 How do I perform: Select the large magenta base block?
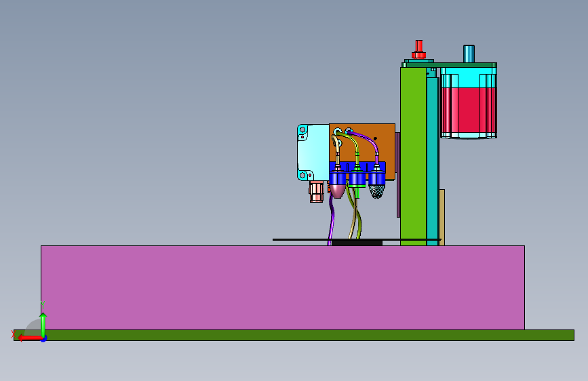pyautogui.click(x=282, y=287)
